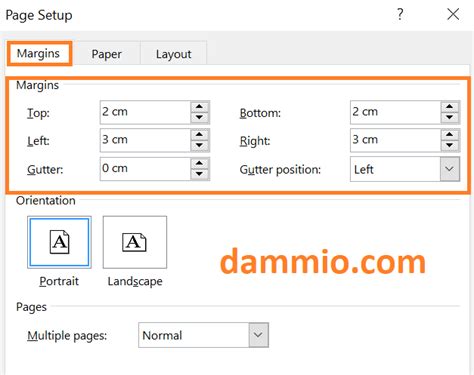Image resolution: width=474 pixels, height=375 pixels.
Task: Increase the Gutter value with up arrow
Action: point(200,164)
